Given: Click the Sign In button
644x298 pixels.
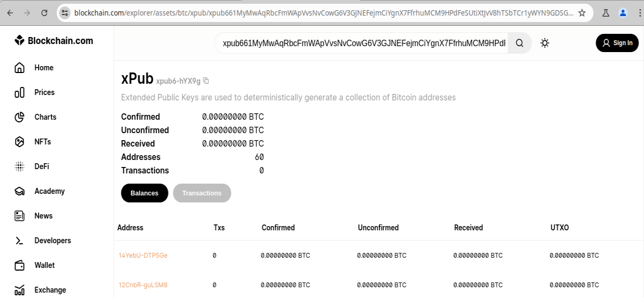Looking at the screenshot, I should tap(617, 43).
